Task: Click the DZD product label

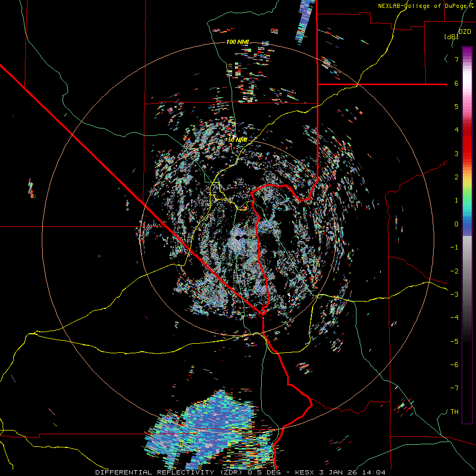Action: [x=465, y=31]
